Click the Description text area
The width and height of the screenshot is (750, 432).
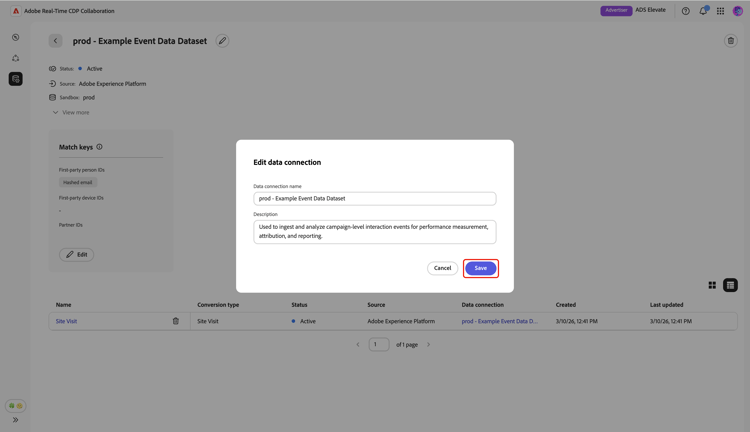tap(375, 232)
